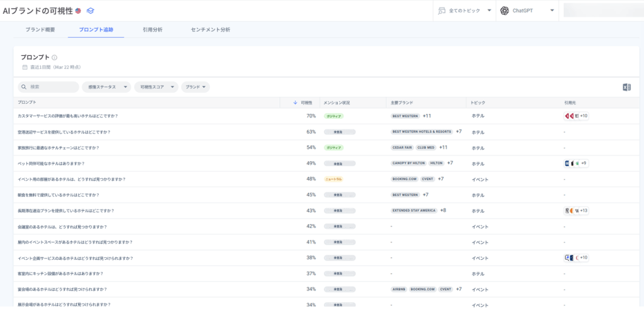
Task: Click the topics chat bubble icon
Action: pyautogui.click(x=442, y=11)
